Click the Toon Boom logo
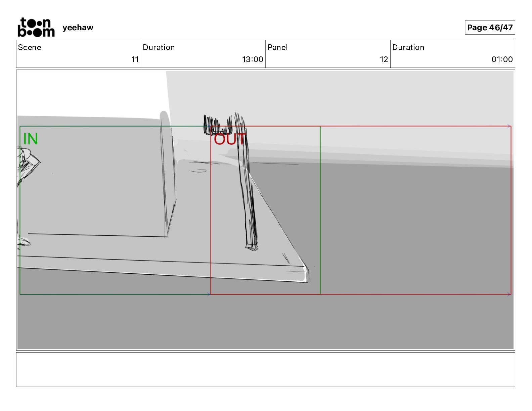The width and height of the screenshot is (532, 411). (x=36, y=27)
